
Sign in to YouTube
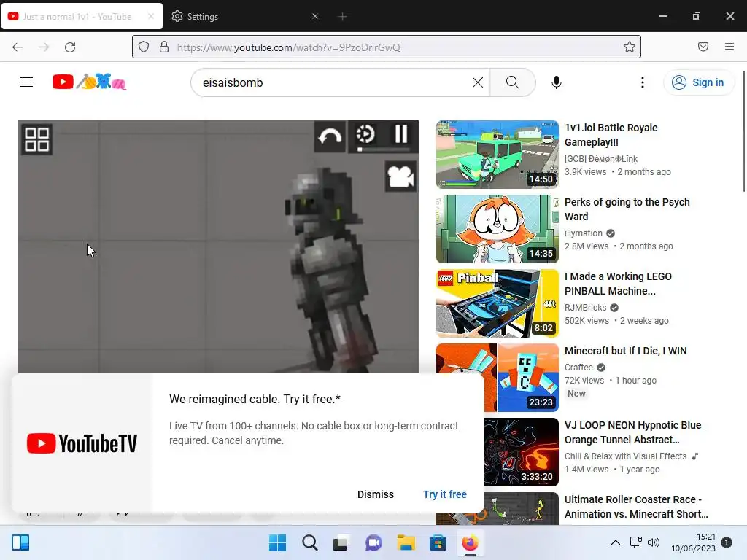[x=698, y=82]
